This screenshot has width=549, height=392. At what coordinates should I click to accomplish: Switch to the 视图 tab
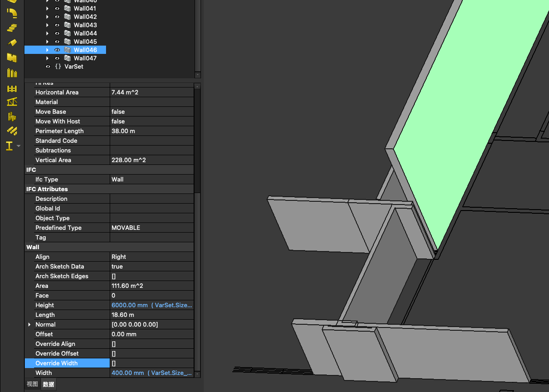32,384
